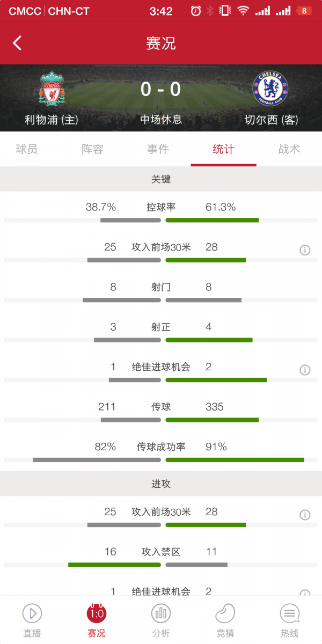Select the 赛况 match status icon

click(x=97, y=613)
